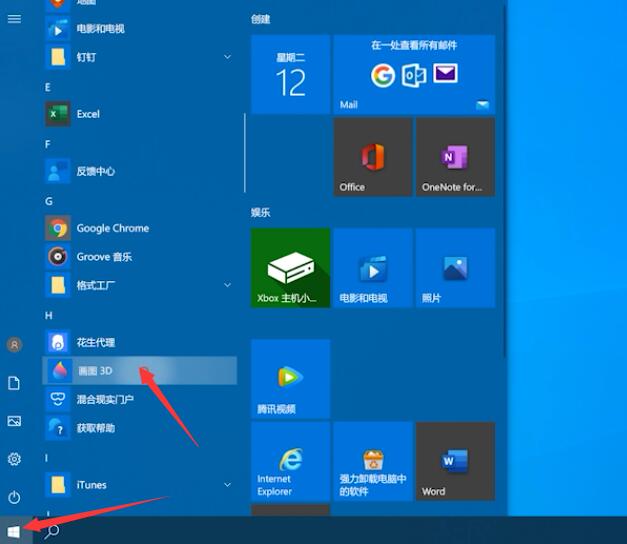Open the Xbox 主机小帮手 tile
This screenshot has width=627, height=544.
point(291,268)
